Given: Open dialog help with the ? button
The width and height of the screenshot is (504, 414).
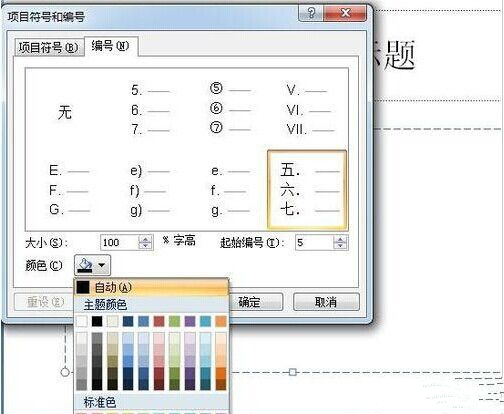Looking at the screenshot, I should pos(311,13).
